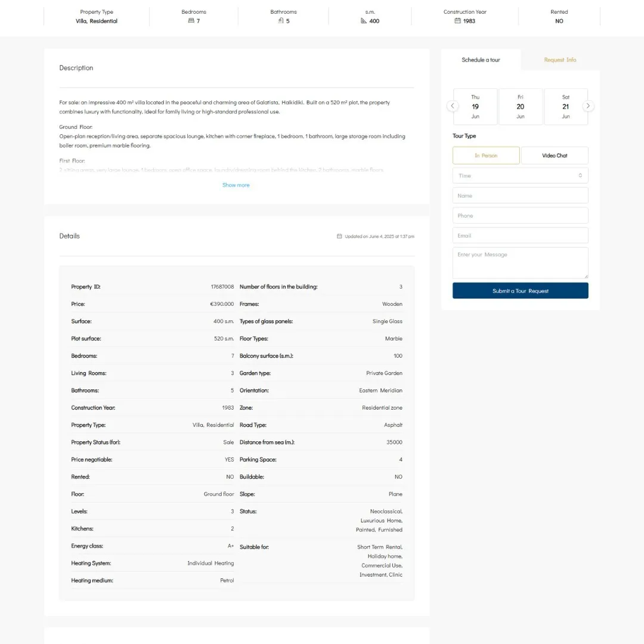Click Floor value Ground floor
Screen dimensions: 644x644
[x=219, y=494]
